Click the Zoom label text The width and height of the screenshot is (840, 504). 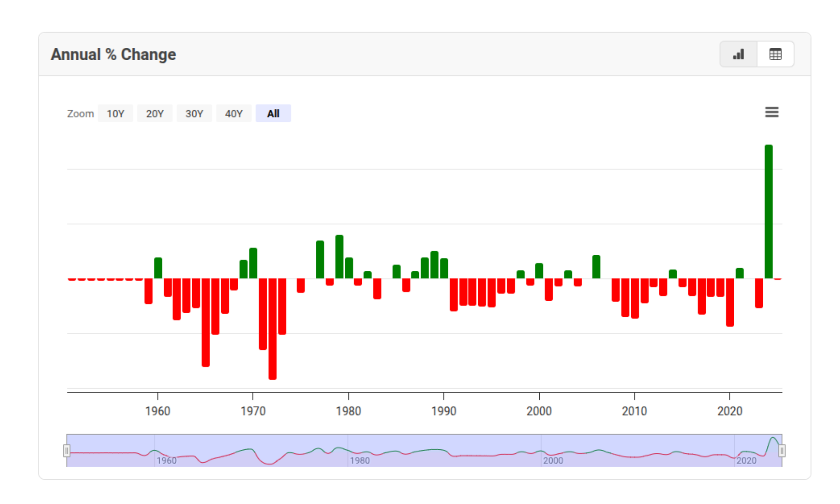[x=80, y=114]
